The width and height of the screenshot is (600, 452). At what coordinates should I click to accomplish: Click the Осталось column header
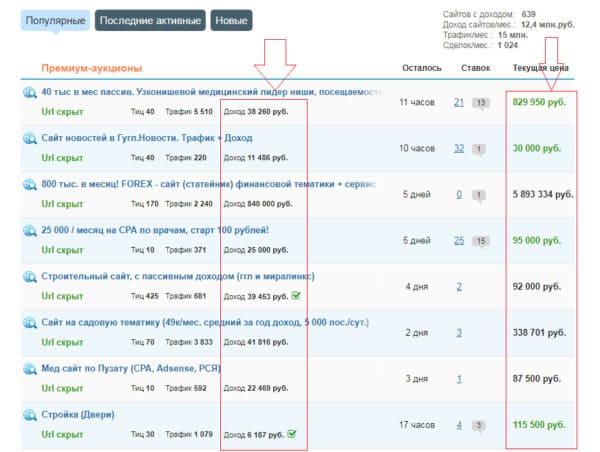(x=421, y=68)
